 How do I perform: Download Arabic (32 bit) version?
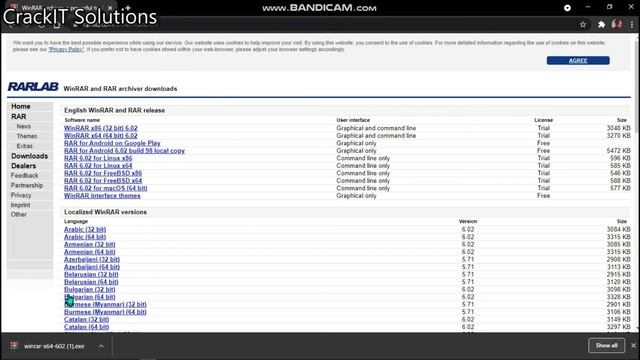pos(85,229)
